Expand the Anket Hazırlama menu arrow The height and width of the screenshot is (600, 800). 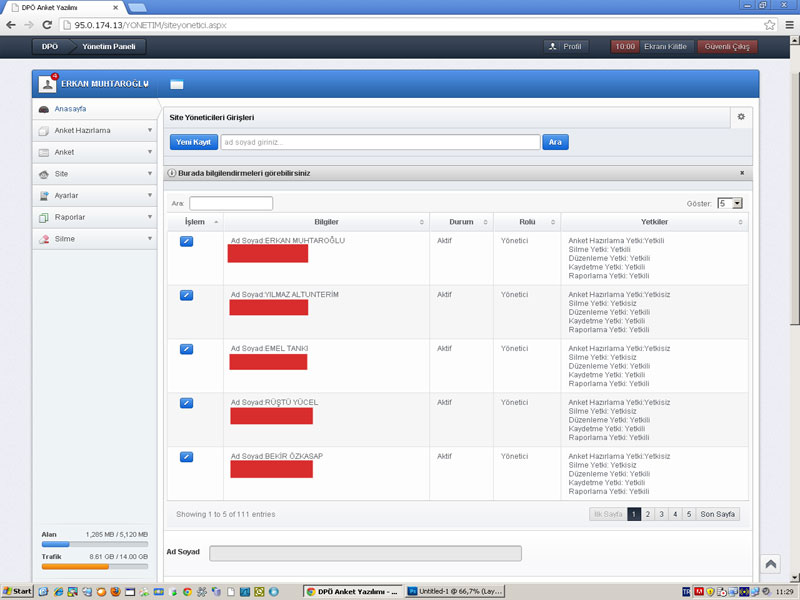(150, 131)
